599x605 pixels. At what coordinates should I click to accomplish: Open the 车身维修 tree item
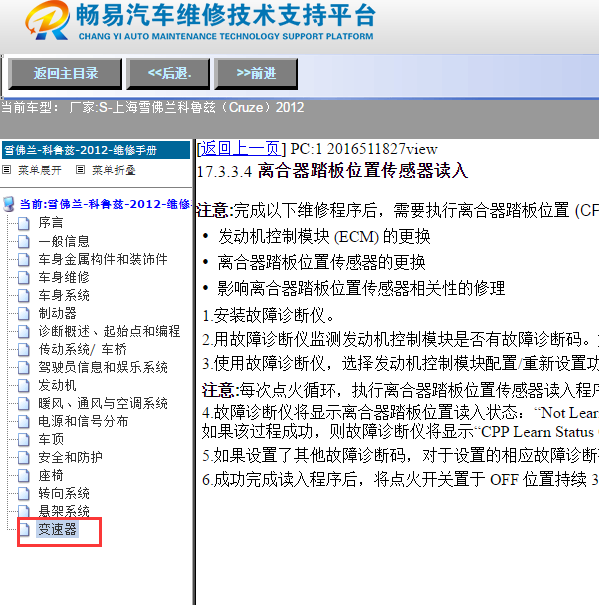(64, 277)
